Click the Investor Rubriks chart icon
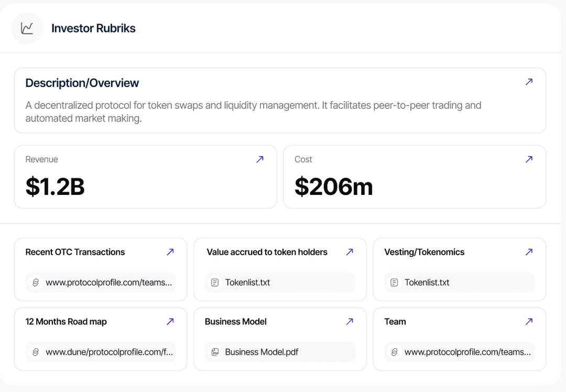Image resolution: width=566 pixels, height=392 pixels. [27, 28]
